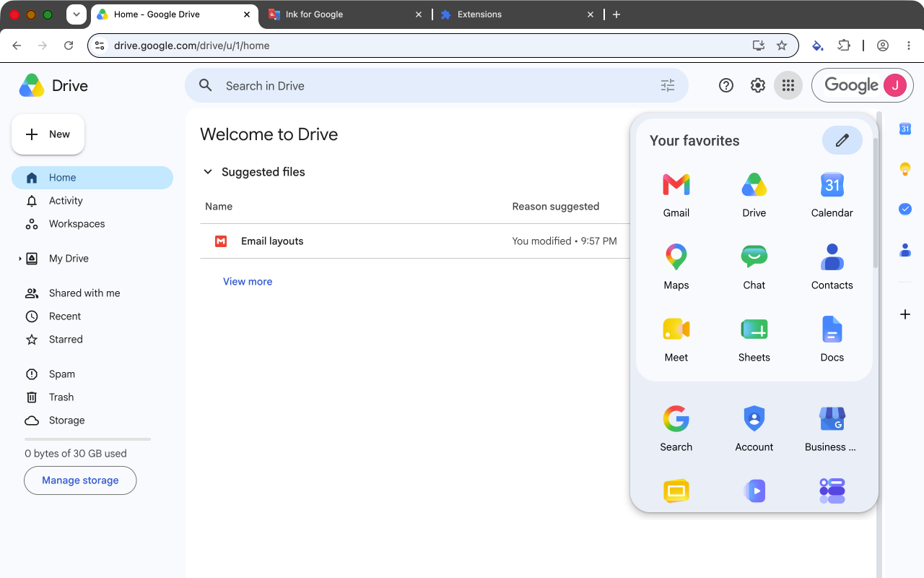Close the Google apps grid launcher
Image resolution: width=924 pixels, height=578 pixels.
(788, 85)
